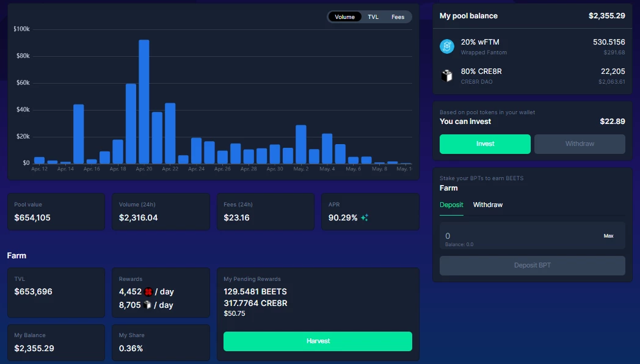Click the May 2 volume bar

click(x=301, y=145)
